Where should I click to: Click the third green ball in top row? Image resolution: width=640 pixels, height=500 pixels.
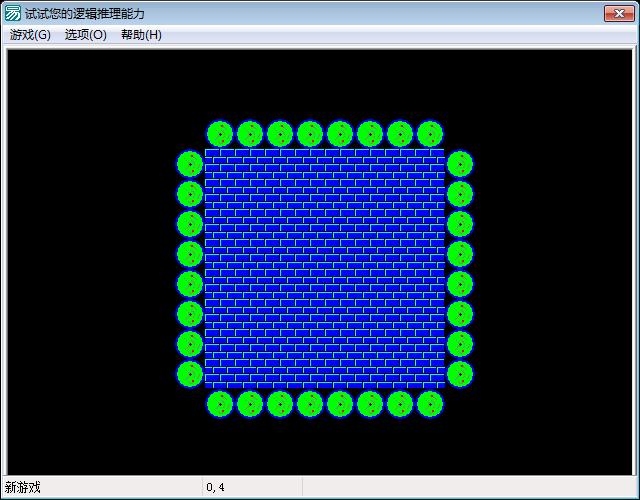click(x=280, y=134)
